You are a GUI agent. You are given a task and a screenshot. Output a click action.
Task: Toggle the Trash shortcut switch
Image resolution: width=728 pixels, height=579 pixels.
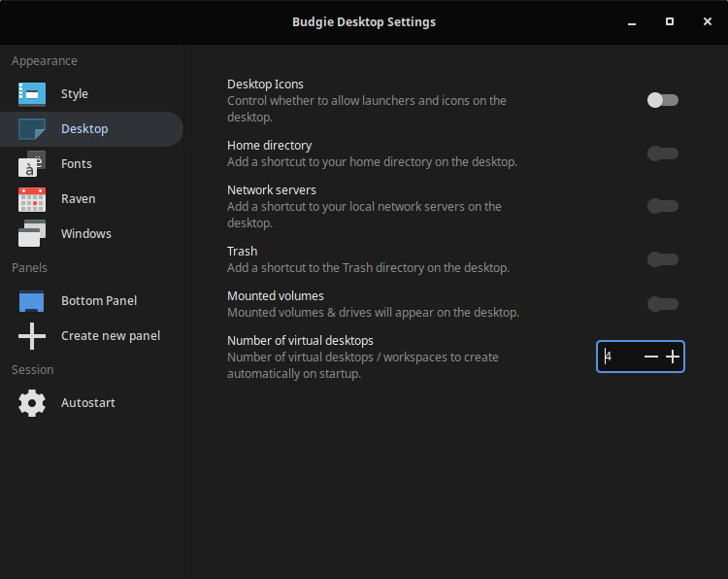tap(663, 259)
